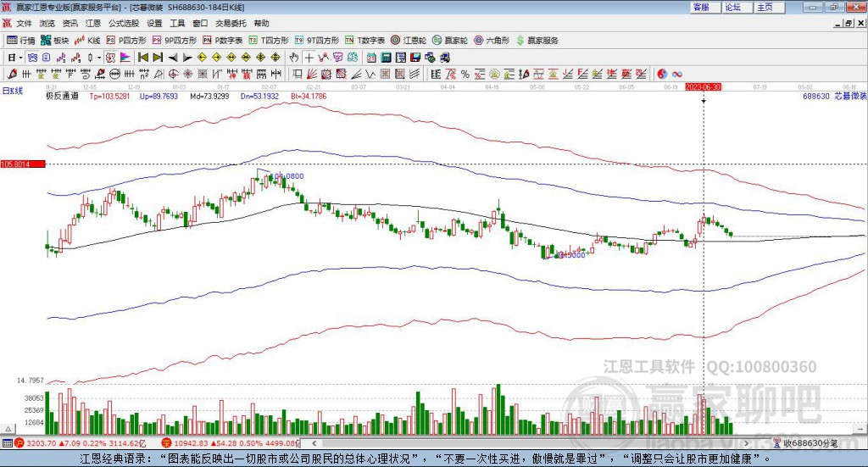Viewport: 868px width, 467px height.
Task: Jump to the last bar button
Action: tap(158, 58)
